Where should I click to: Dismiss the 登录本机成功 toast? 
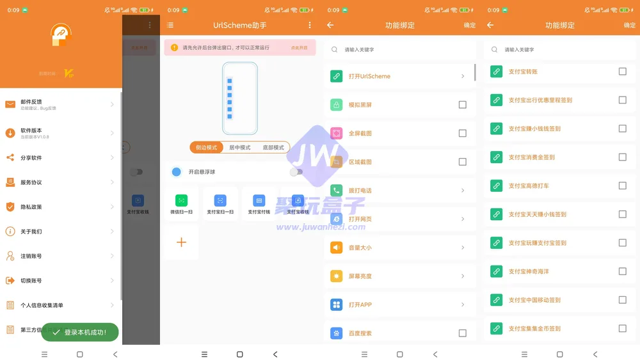[80, 332]
